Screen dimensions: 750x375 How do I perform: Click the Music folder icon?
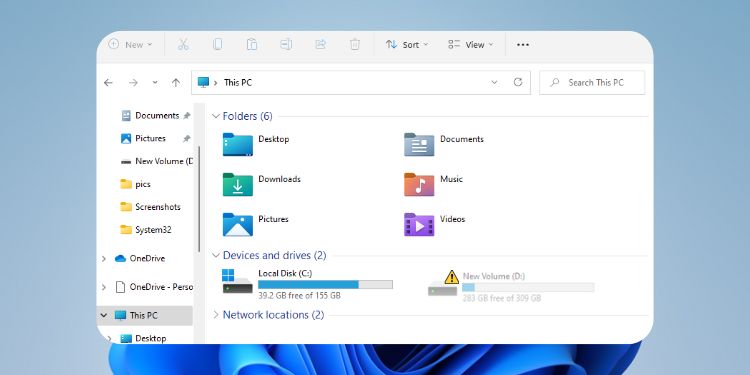419,184
